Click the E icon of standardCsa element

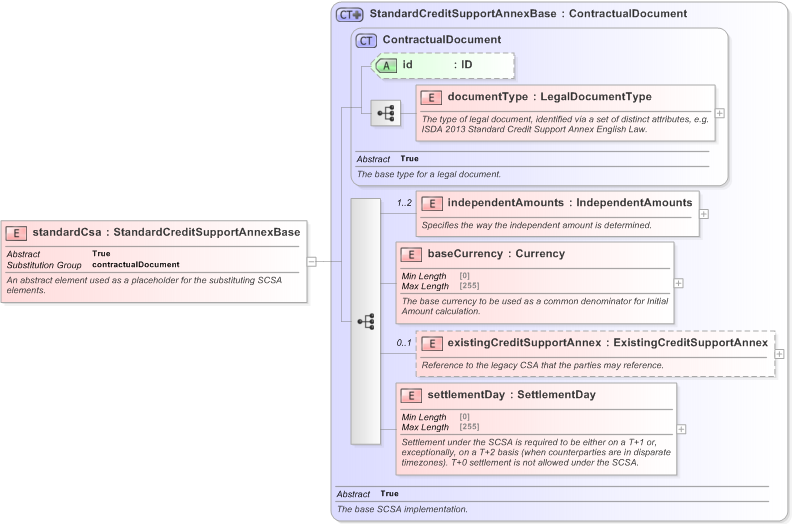[x=16, y=233]
